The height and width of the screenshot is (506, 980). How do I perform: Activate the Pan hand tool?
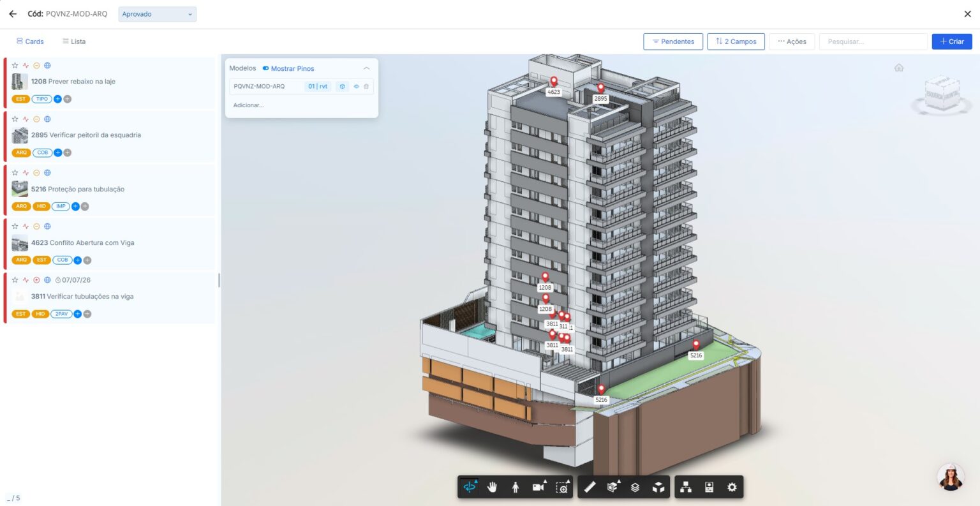492,487
